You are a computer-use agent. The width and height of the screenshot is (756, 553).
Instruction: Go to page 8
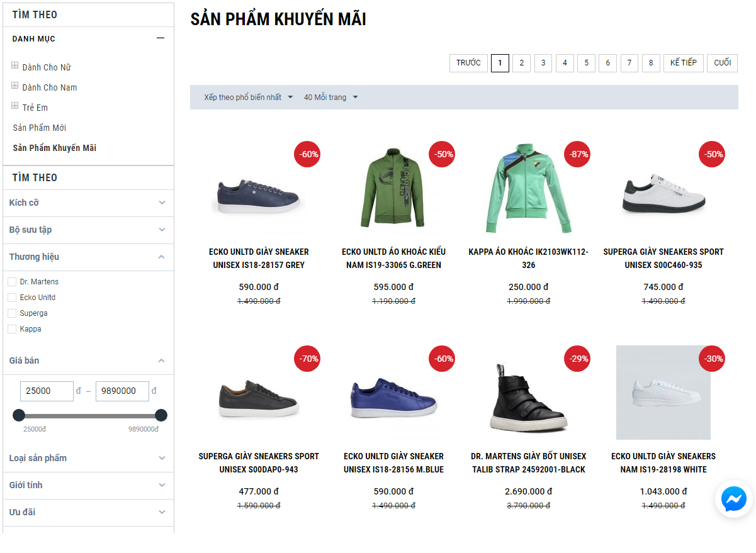click(x=651, y=63)
